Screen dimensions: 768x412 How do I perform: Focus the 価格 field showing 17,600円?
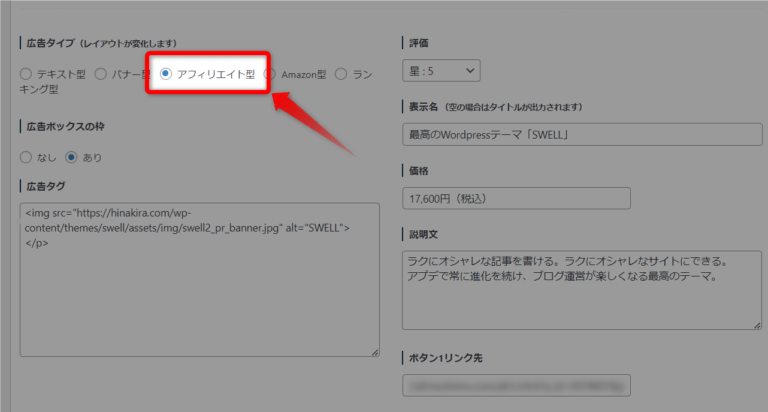pos(516,198)
